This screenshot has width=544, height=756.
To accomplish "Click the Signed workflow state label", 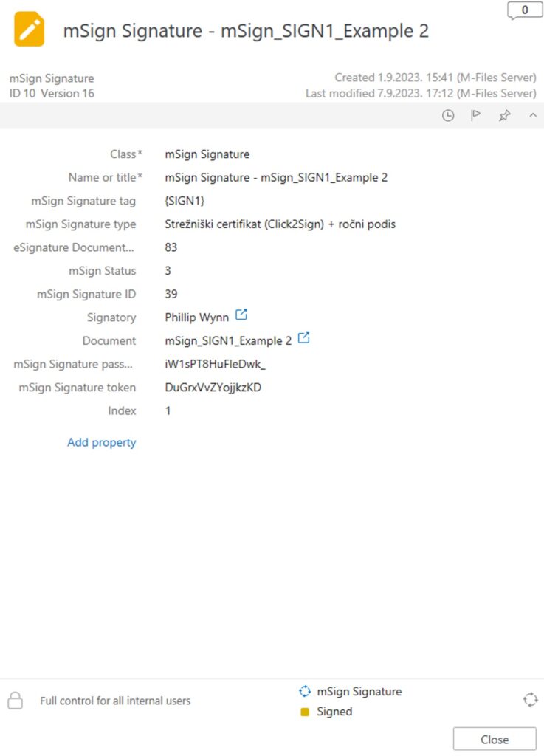I will coord(334,712).
